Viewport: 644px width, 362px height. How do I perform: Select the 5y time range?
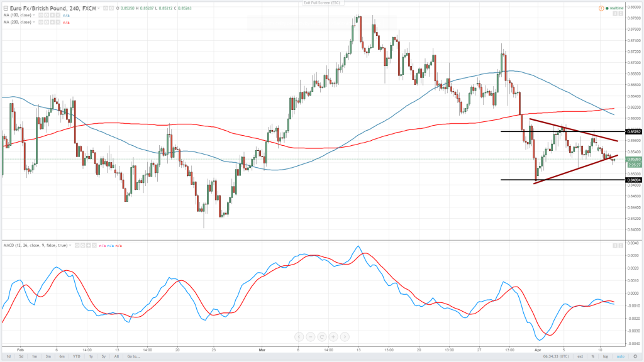click(x=104, y=356)
